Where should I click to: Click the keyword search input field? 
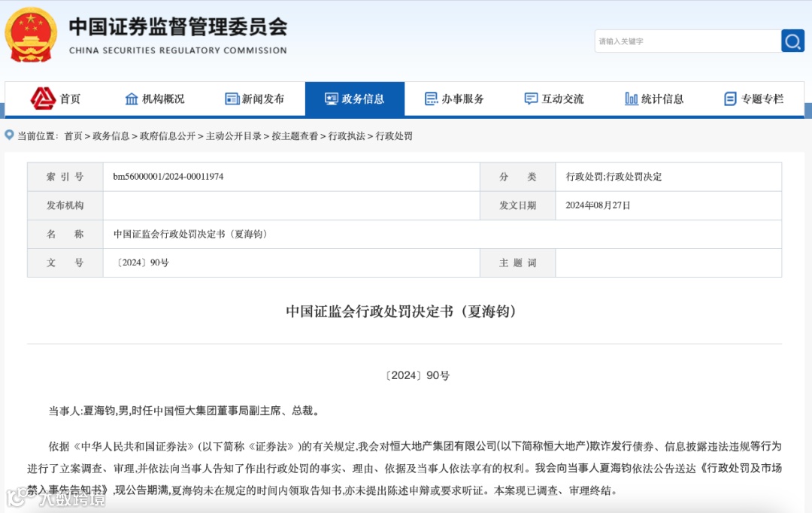click(688, 41)
